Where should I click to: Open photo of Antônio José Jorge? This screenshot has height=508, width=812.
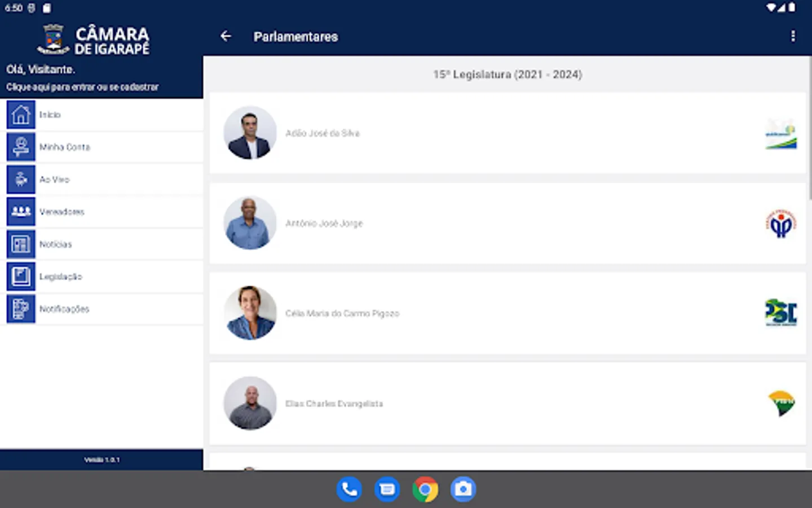point(250,223)
